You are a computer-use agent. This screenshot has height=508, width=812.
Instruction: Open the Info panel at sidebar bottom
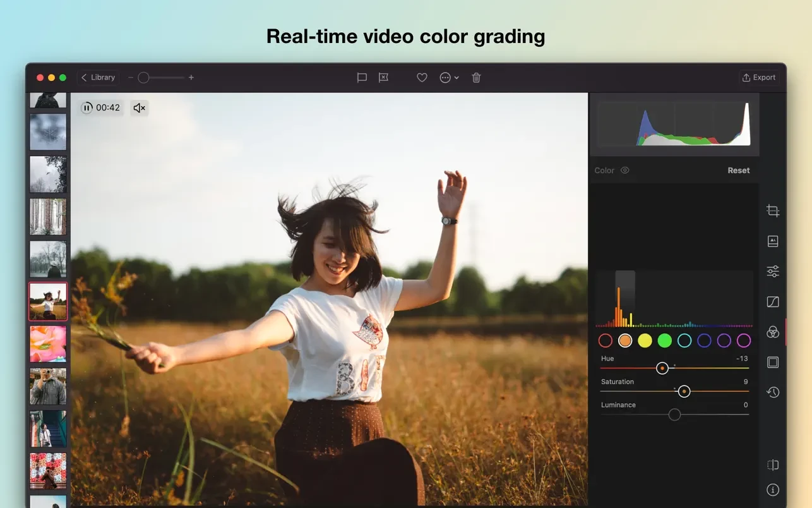(x=772, y=489)
